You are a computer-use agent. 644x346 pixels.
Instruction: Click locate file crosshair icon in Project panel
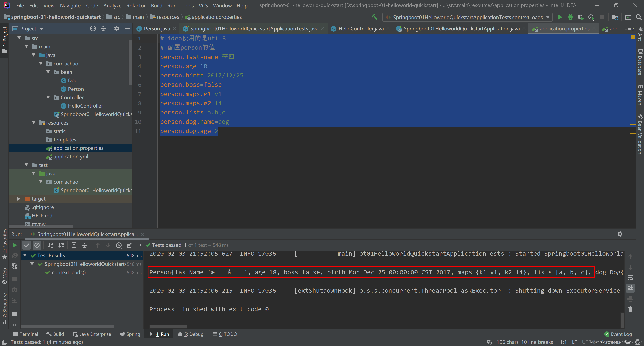pyautogui.click(x=93, y=29)
